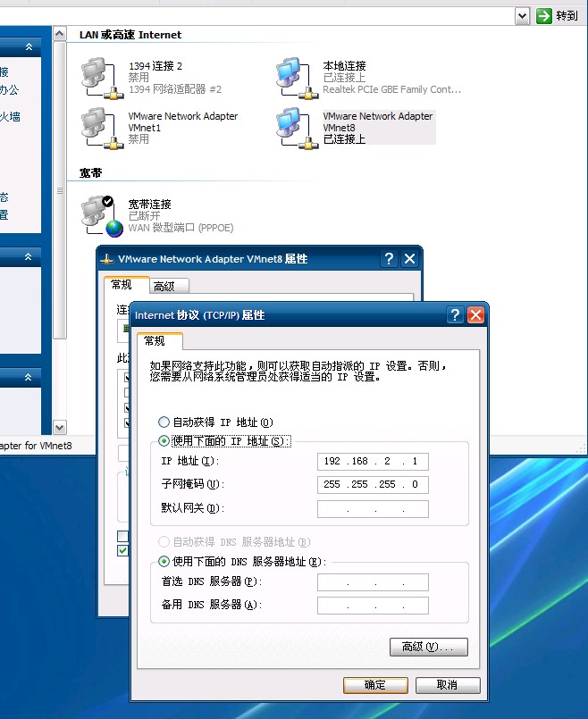The height and width of the screenshot is (719, 588).
Task: Click the 默认网关 field
Action: pyautogui.click(x=373, y=509)
